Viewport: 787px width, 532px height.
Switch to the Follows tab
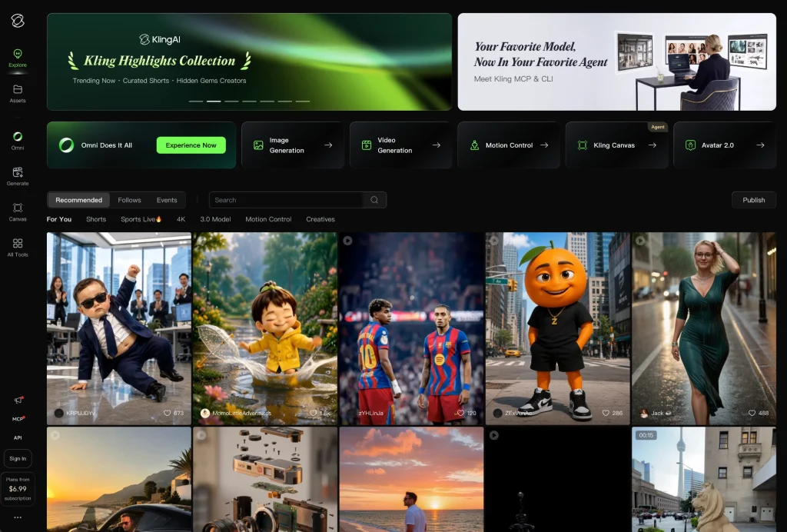pyautogui.click(x=129, y=200)
